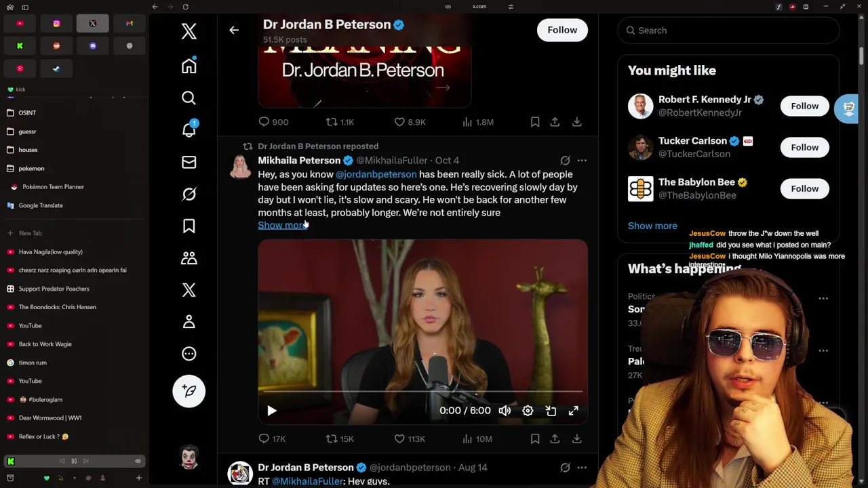
Task: Click browser back navigation arrow
Action: point(155,7)
